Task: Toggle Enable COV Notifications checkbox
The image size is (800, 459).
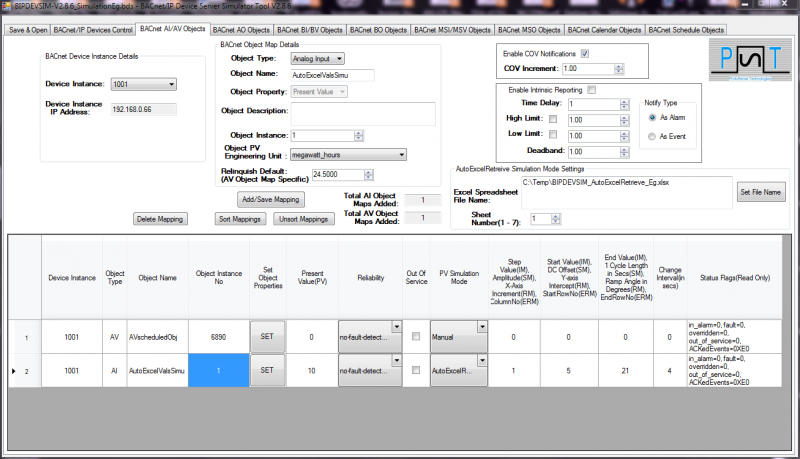Action: pyautogui.click(x=585, y=53)
